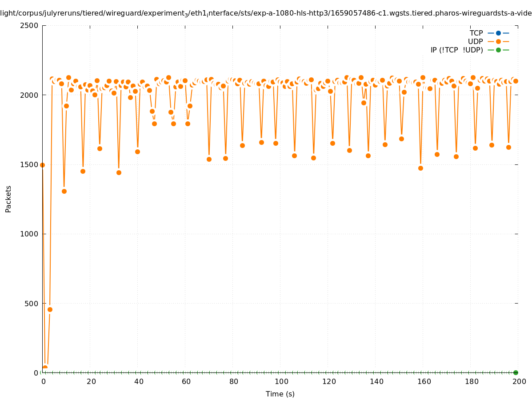Viewport: 532px width, 400px height.
Task: Click UDP dip near 1300 packets at 9 seconds
Action: pyautogui.click(x=64, y=191)
